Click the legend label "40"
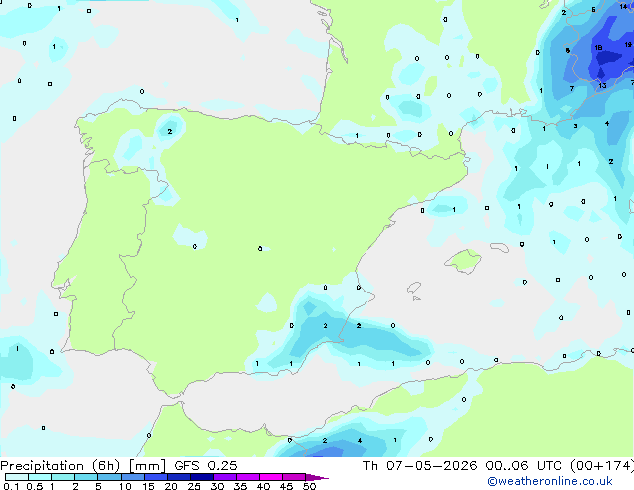This screenshot has height=490, width=634. [x=263, y=486]
